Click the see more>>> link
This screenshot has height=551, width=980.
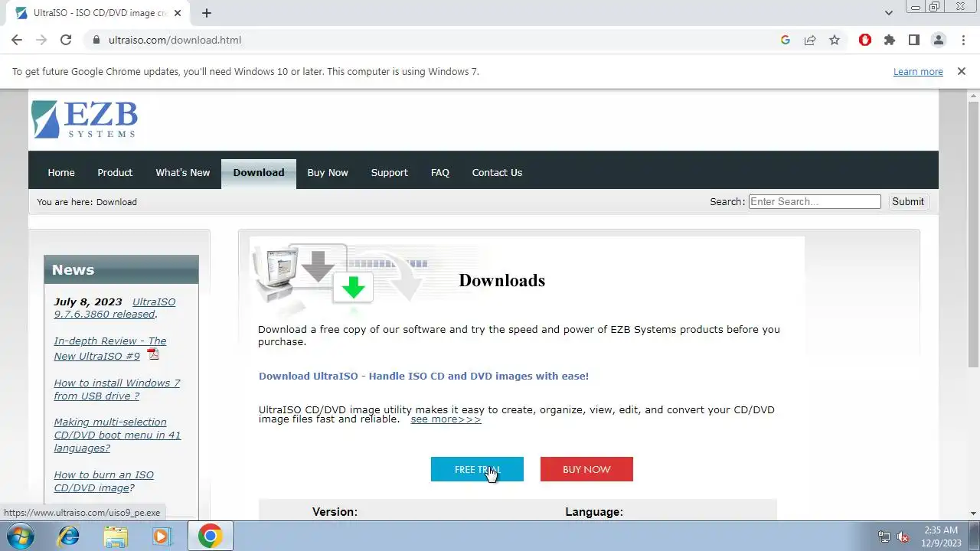point(446,419)
